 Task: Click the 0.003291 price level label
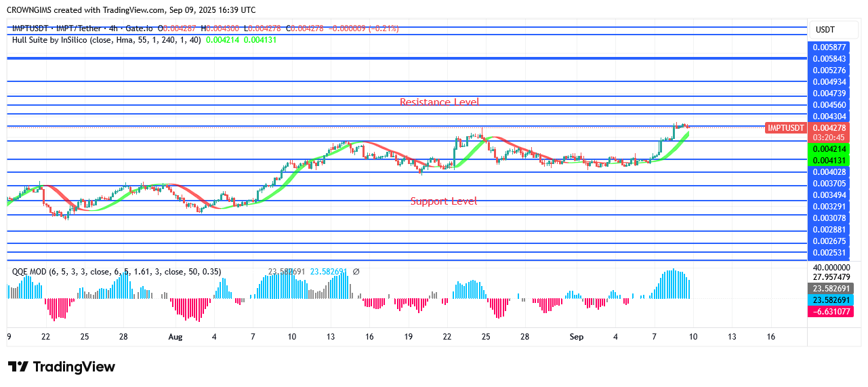[829, 207]
